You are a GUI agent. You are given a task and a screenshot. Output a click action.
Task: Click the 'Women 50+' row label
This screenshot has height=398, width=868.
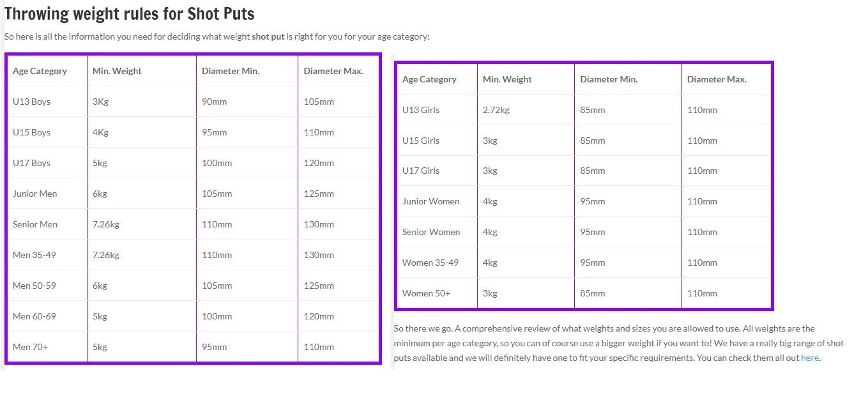point(426,293)
